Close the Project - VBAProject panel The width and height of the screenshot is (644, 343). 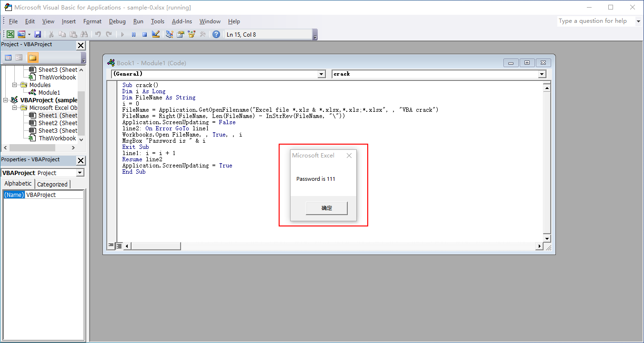pos(80,45)
